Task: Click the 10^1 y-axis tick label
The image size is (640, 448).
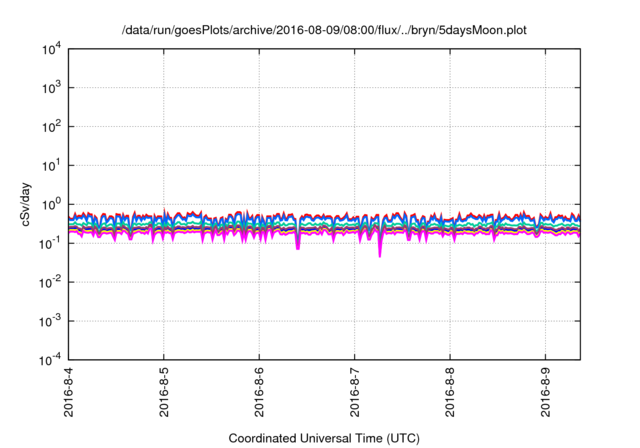Action: [x=52, y=165]
